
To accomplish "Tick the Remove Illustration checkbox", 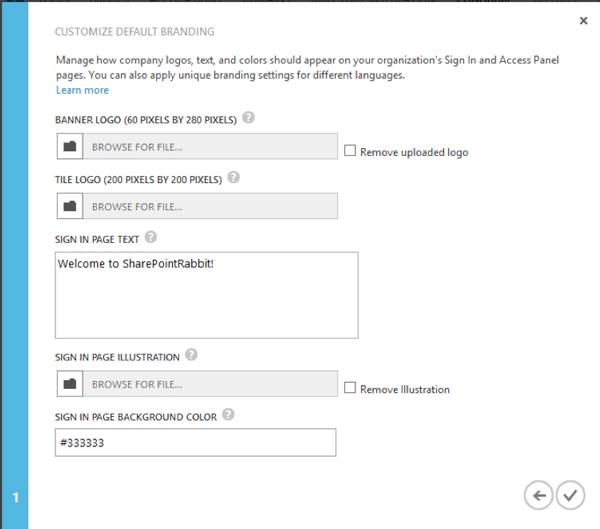I will tap(350, 388).
